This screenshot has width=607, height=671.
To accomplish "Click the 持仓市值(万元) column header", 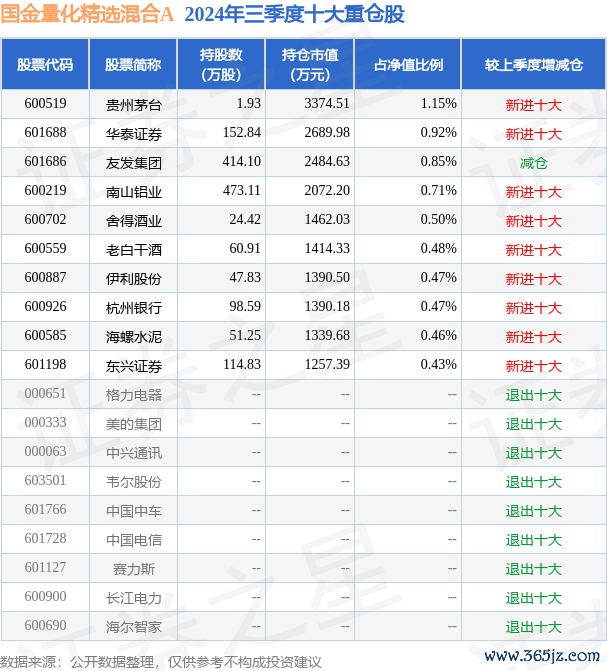I will tap(310, 64).
